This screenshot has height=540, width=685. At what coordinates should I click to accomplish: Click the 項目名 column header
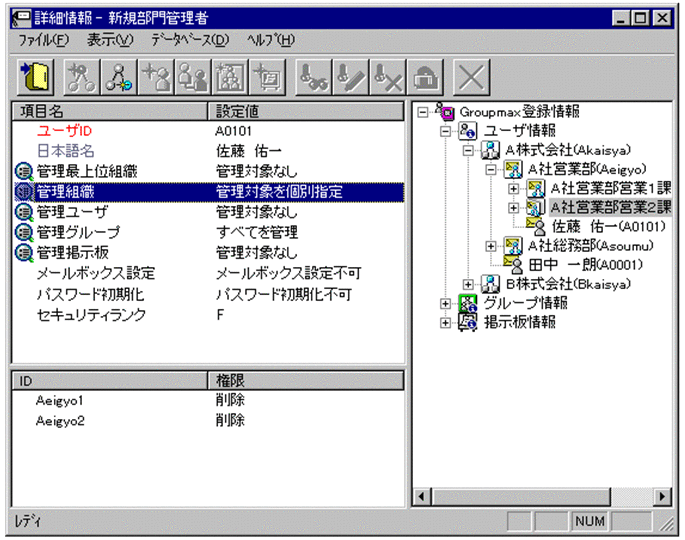(x=110, y=111)
